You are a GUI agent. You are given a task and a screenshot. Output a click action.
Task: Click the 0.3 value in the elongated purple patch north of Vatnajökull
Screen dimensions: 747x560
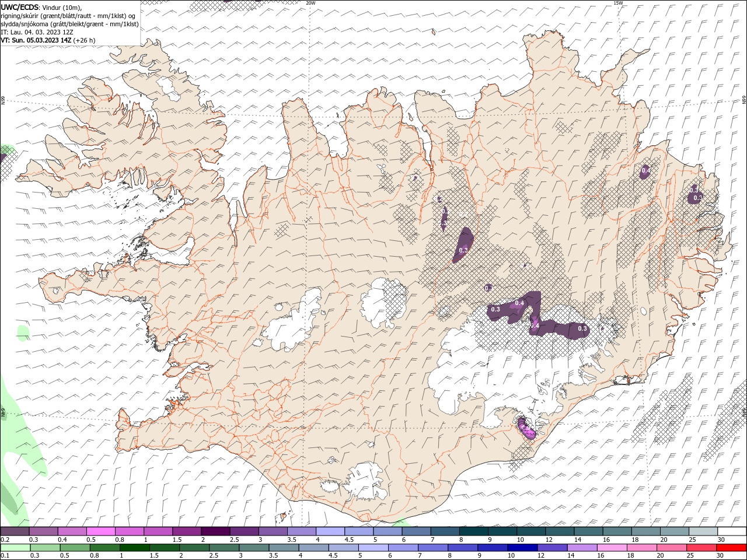[x=463, y=250]
